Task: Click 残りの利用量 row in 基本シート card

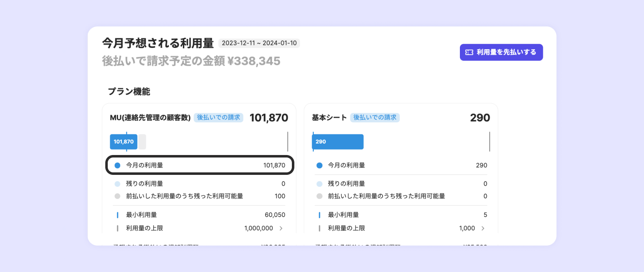Action: click(402, 184)
